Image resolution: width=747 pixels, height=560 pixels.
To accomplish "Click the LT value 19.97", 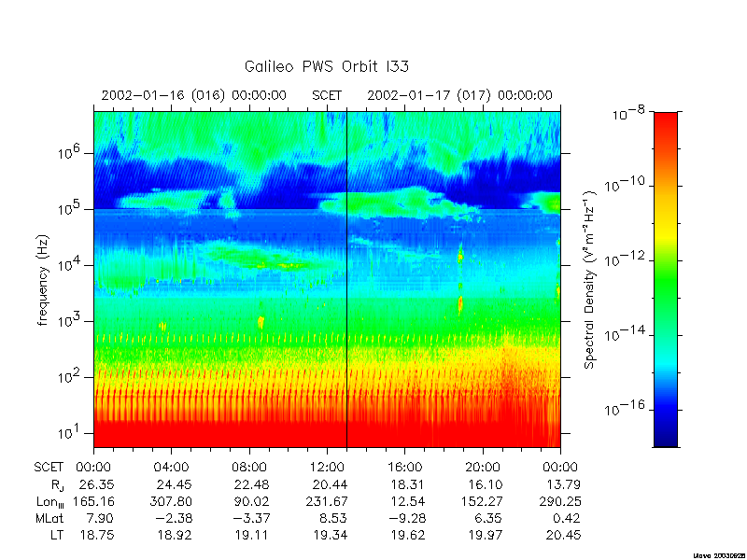I will [486, 535].
